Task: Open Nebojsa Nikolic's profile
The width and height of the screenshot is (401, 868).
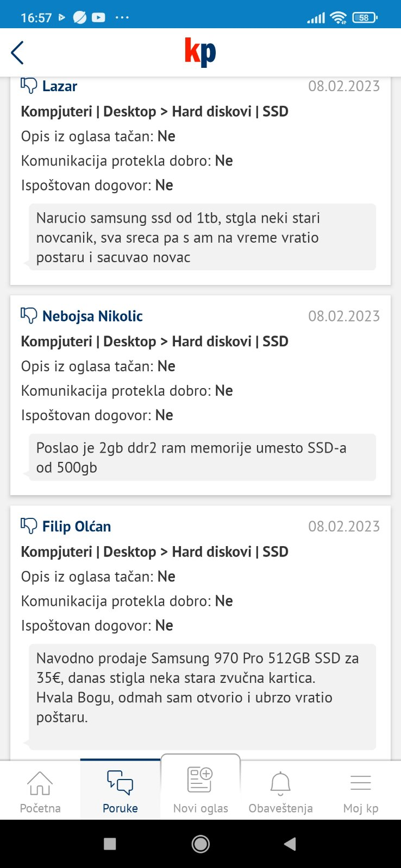Action: point(92,316)
